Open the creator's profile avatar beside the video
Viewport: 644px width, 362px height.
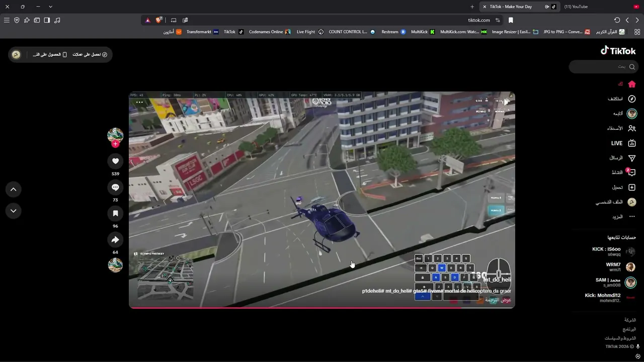[115, 135]
